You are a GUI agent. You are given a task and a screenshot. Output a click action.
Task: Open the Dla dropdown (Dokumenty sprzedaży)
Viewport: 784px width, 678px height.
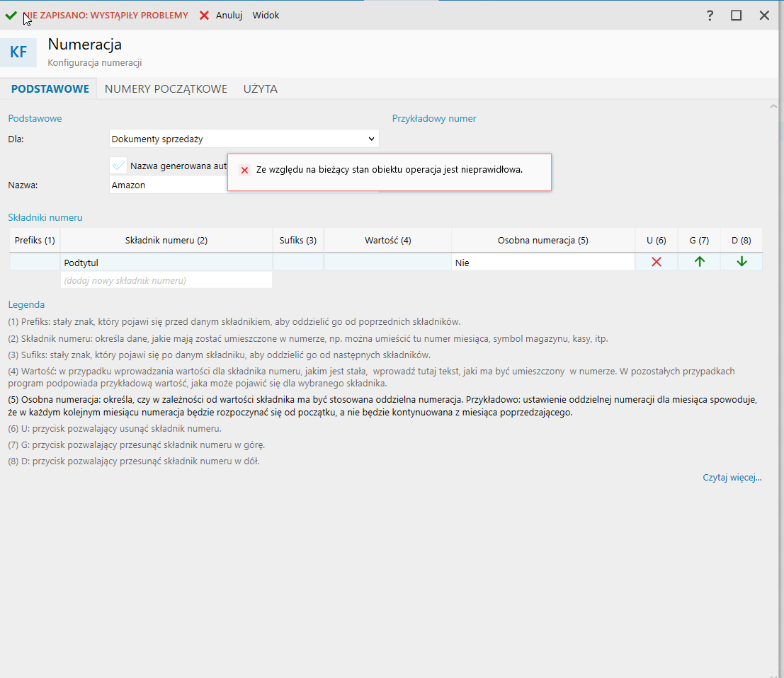coord(244,139)
